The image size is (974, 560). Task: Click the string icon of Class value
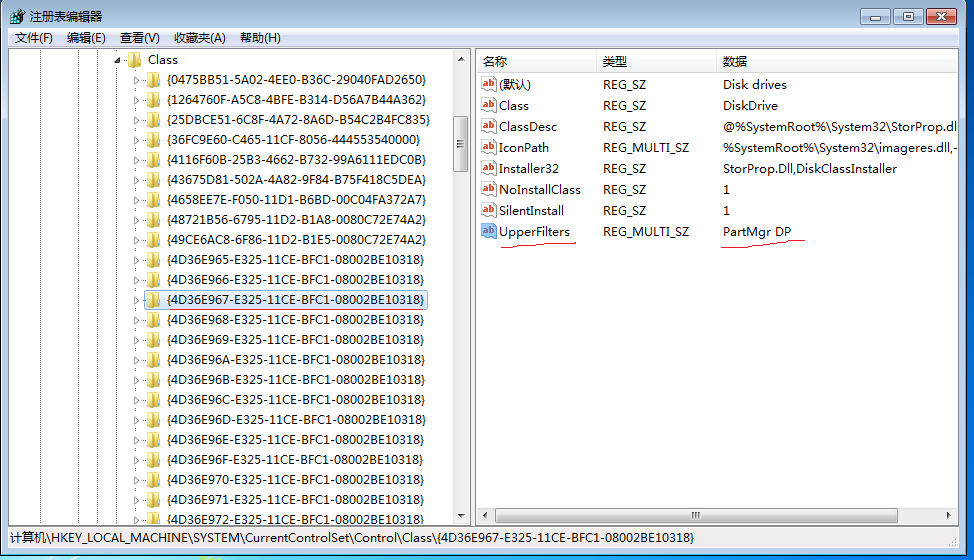(x=489, y=105)
